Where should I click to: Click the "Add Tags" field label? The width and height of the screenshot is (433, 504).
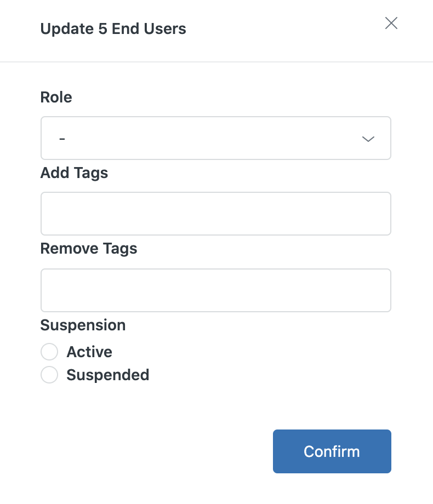click(74, 173)
